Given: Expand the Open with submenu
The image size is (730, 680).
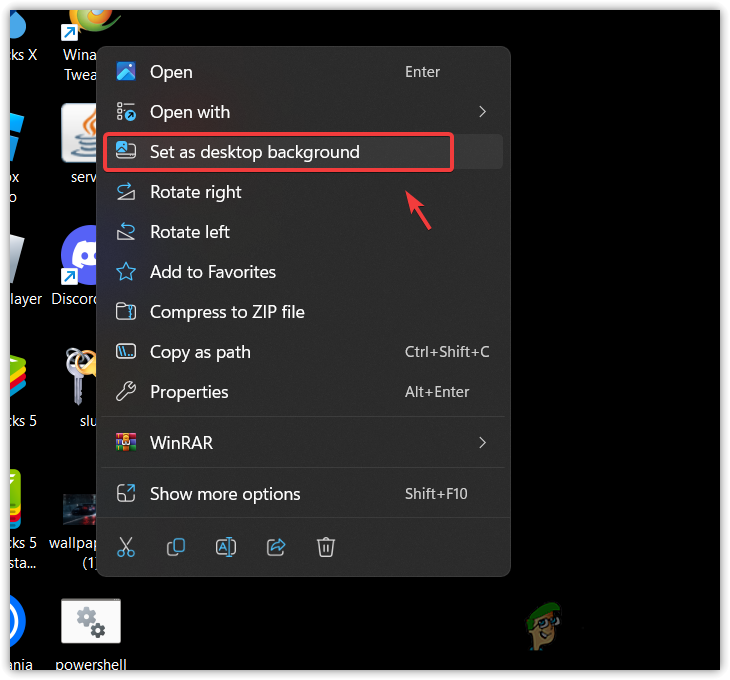Looking at the screenshot, I should point(303,112).
